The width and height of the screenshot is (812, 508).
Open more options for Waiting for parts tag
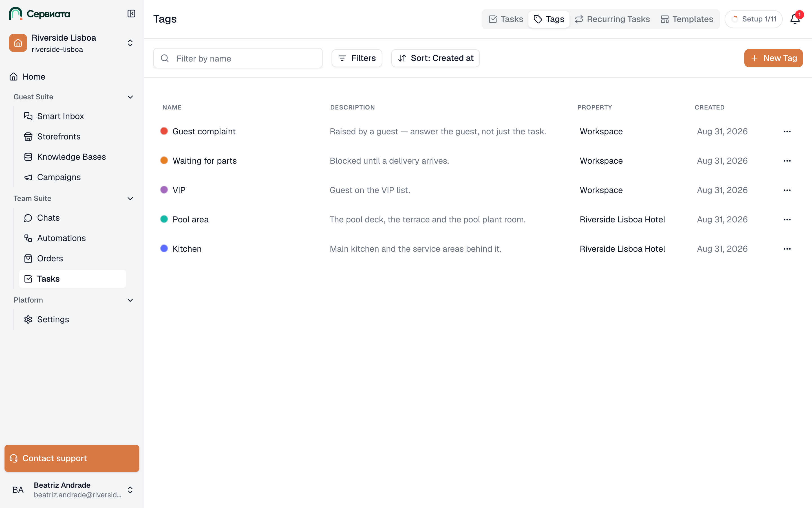(x=787, y=161)
